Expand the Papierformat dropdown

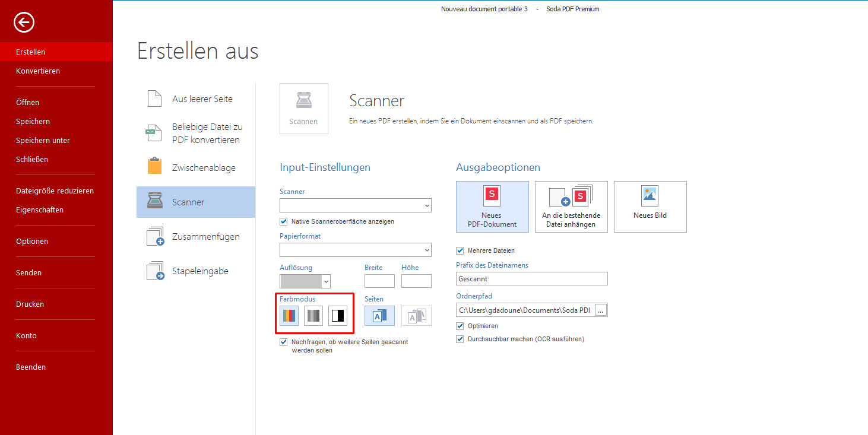point(356,249)
